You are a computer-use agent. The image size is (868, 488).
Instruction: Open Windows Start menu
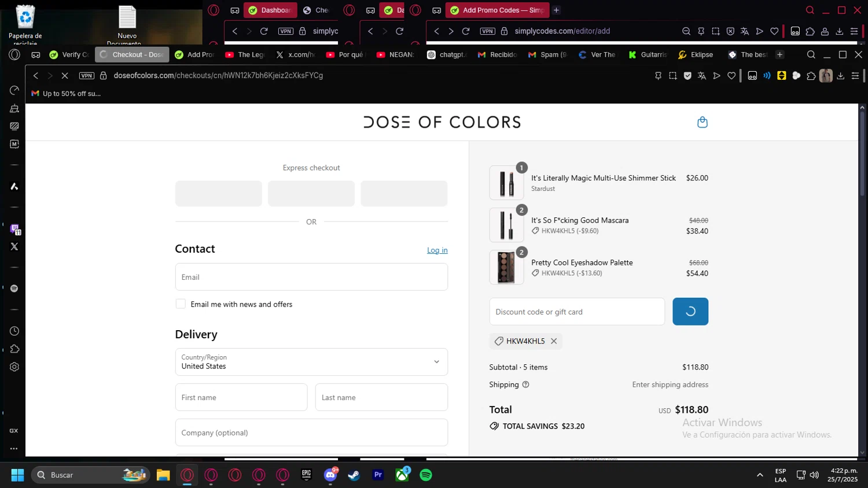[x=17, y=475]
